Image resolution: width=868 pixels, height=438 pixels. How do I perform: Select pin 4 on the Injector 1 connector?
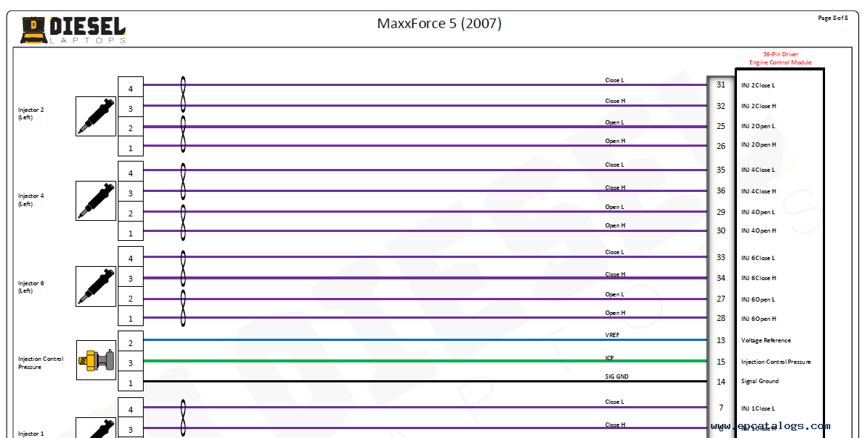tap(130, 408)
